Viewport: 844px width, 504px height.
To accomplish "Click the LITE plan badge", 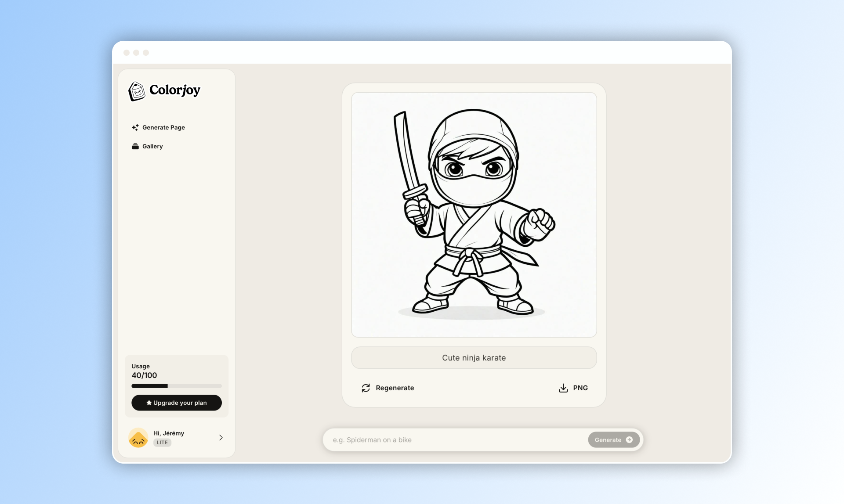I will coord(162,443).
